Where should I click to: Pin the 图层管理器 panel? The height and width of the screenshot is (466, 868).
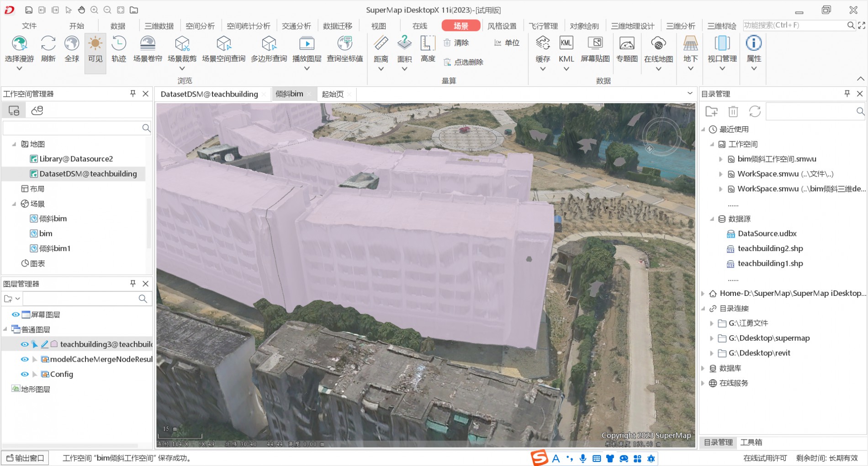(133, 284)
